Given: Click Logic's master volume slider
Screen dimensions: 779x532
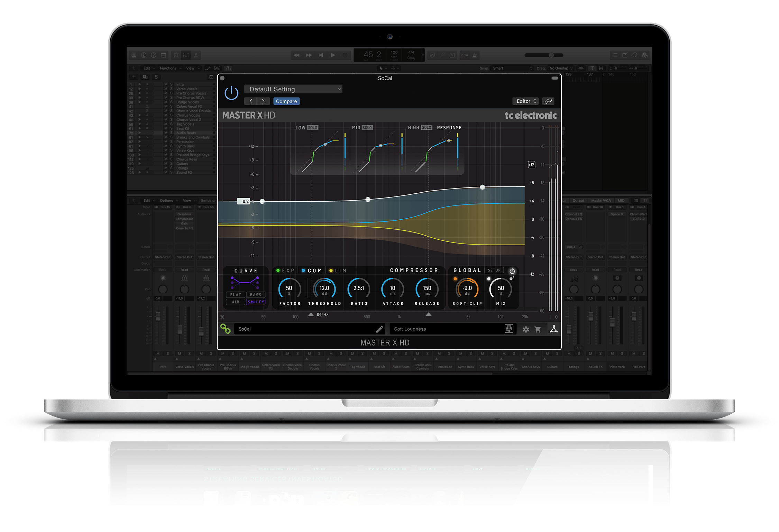Looking at the screenshot, I should coord(544,55).
